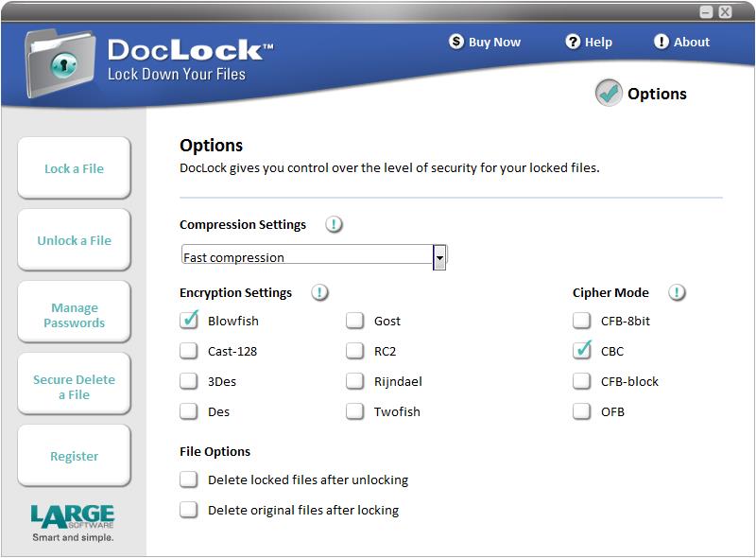The height and width of the screenshot is (558, 756).
Task: Enable the Des encryption checkbox
Action: pyautogui.click(x=188, y=411)
